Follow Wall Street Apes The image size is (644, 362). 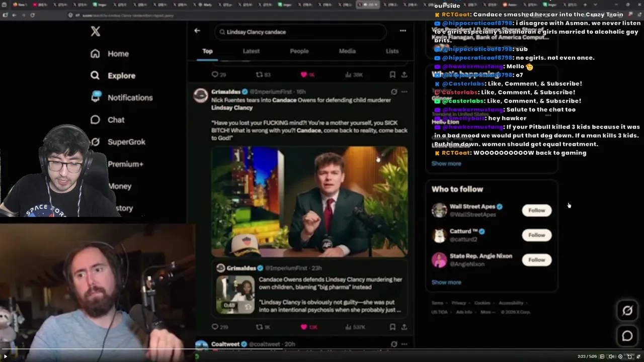tap(536, 210)
